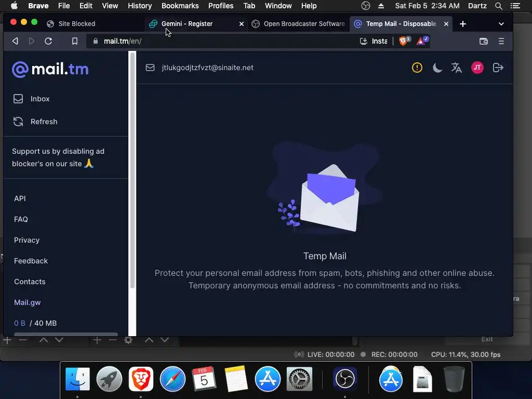The height and width of the screenshot is (399, 532).
Task: Open the Brave Shields lion icon
Action: coord(404,41)
